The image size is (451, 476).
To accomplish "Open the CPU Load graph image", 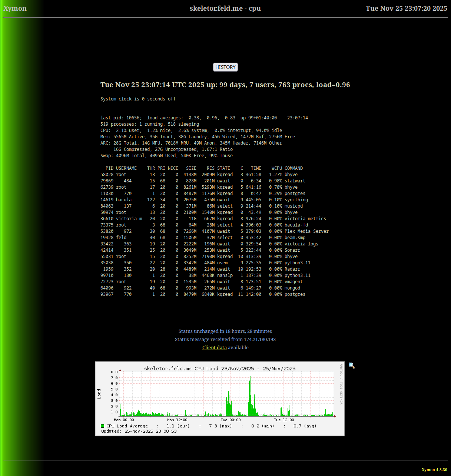I will [220, 399].
